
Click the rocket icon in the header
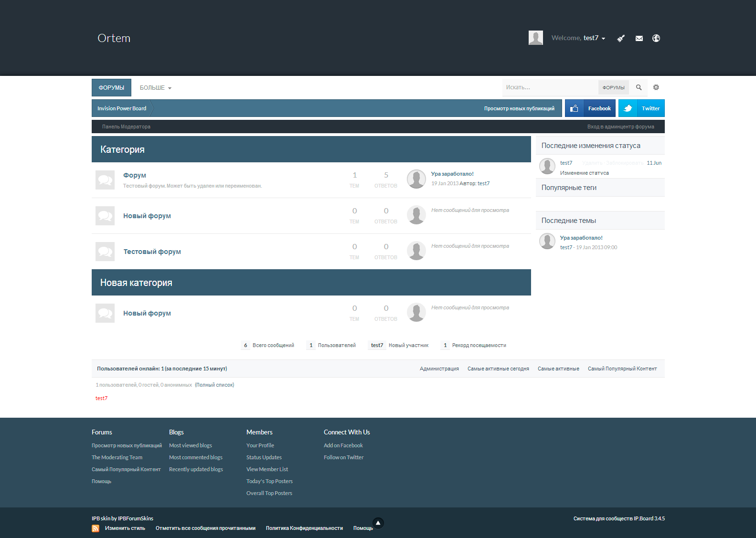(x=621, y=38)
